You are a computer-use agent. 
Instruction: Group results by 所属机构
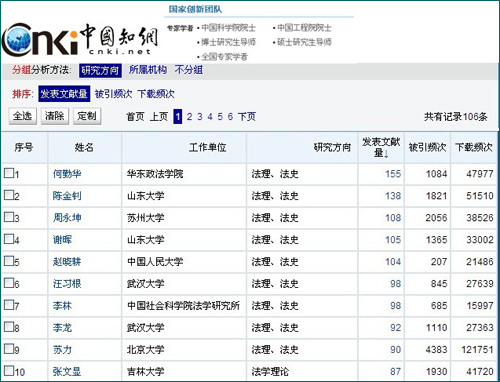coord(148,70)
